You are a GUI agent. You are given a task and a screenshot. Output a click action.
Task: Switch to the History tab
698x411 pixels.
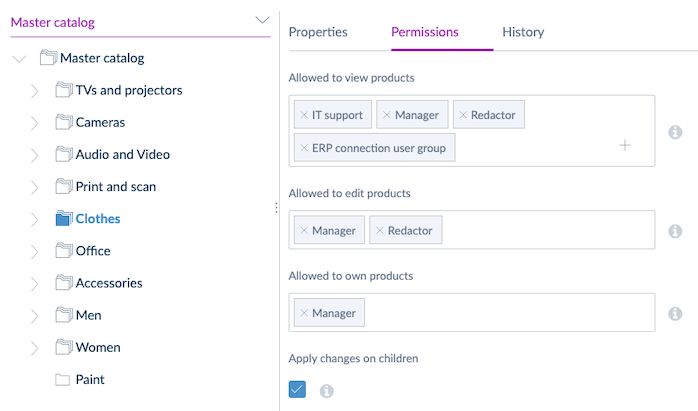(523, 32)
